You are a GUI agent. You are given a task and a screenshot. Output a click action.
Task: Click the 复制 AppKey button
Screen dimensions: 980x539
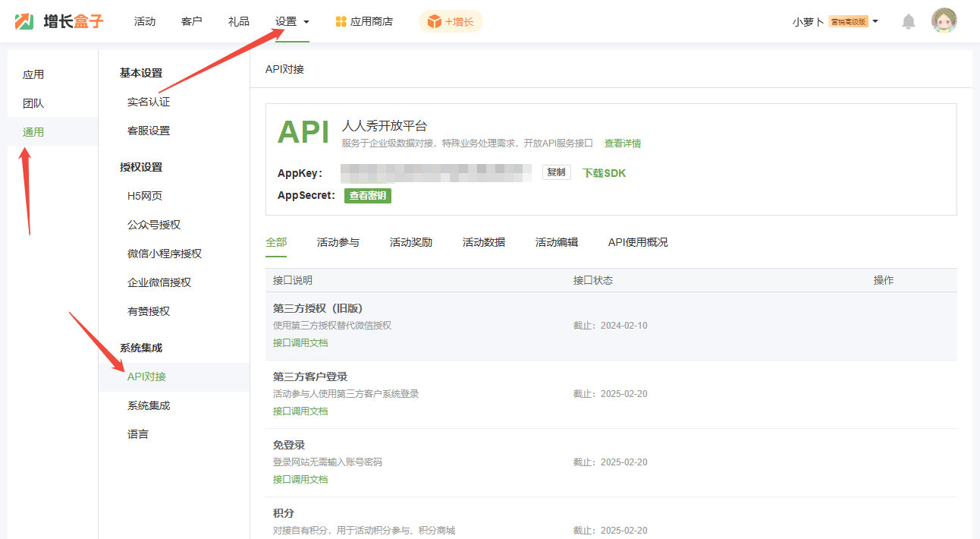(x=556, y=172)
